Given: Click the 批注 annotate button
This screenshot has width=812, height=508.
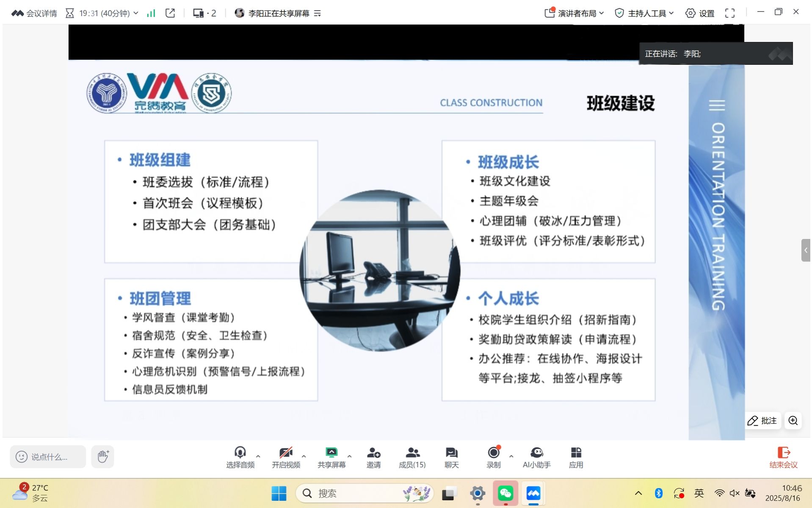Looking at the screenshot, I should [x=762, y=421].
